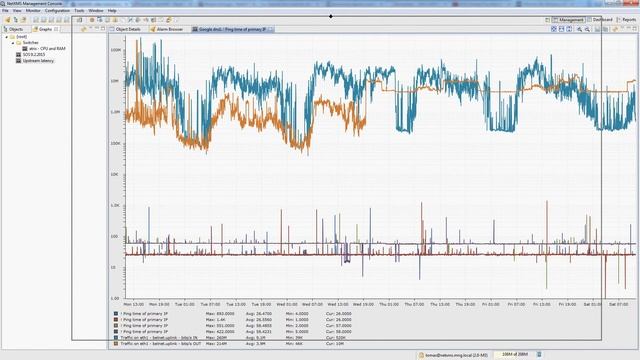Viewport: 640px width, 360px height.
Task: Open the View menu
Action: tap(17, 11)
